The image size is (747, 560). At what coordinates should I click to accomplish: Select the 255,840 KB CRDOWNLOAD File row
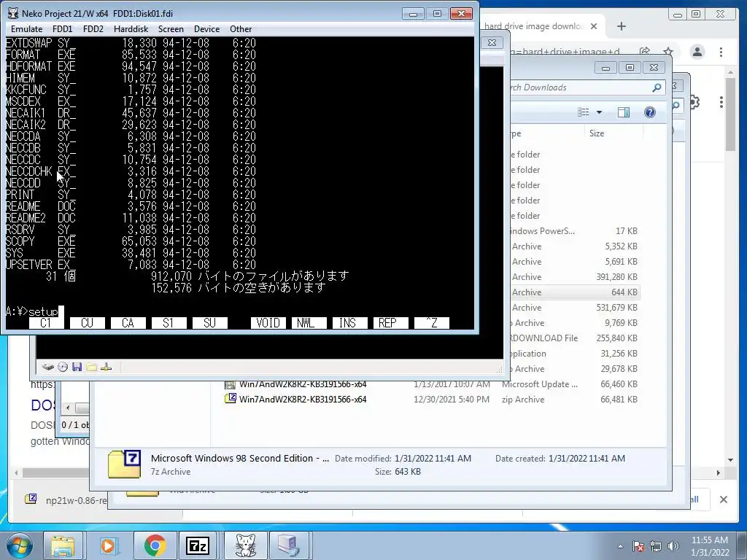tap(574, 338)
